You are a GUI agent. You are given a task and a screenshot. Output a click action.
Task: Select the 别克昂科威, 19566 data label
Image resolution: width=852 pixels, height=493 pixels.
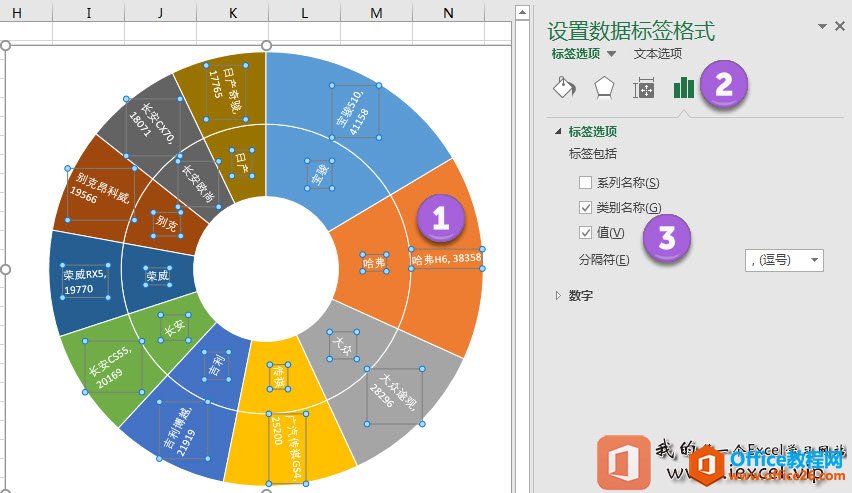coord(101,195)
